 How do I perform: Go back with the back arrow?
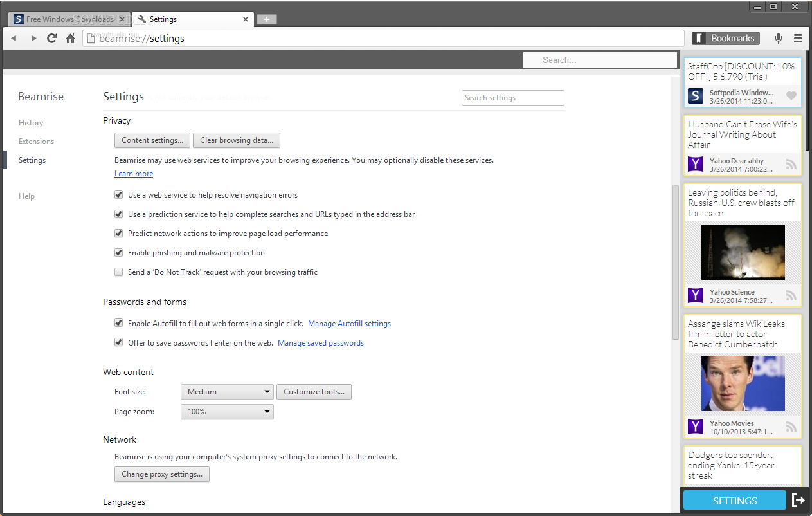[x=13, y=39]
